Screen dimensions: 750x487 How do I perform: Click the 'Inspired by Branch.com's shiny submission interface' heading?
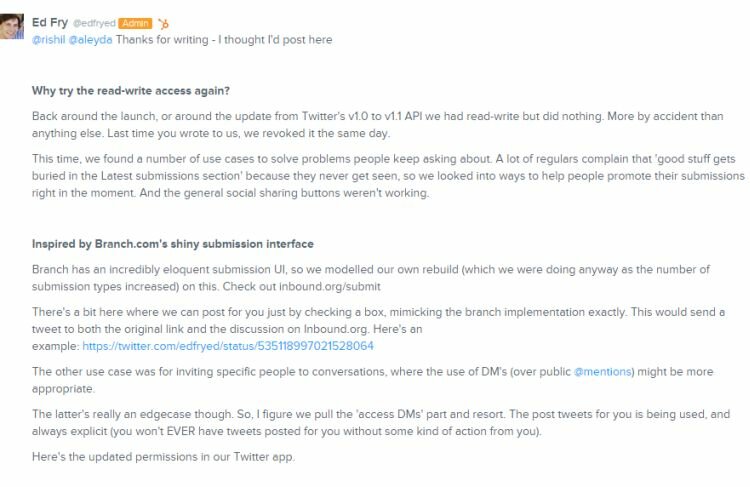tap(172, 245)
